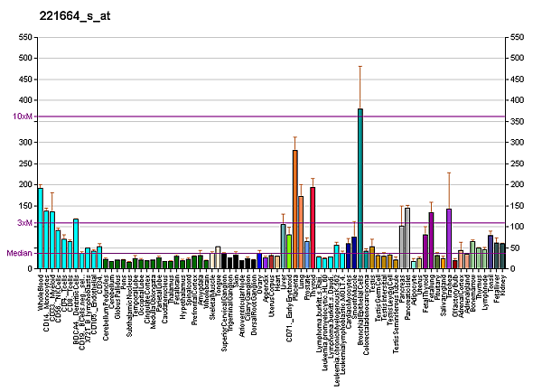This screenshot has width=542, height=392.
Task: Click the bright lime green bar
Action: (x=289, y=250)
